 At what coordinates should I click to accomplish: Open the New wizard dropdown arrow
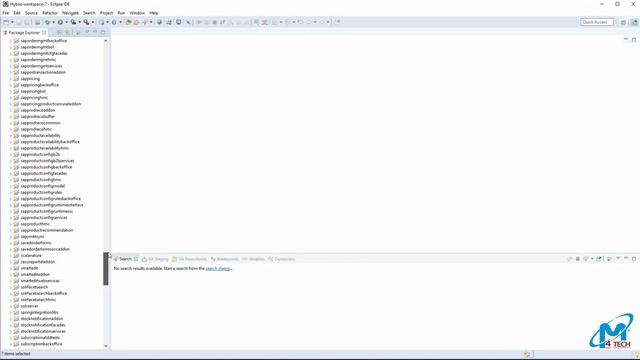[12, 22]
